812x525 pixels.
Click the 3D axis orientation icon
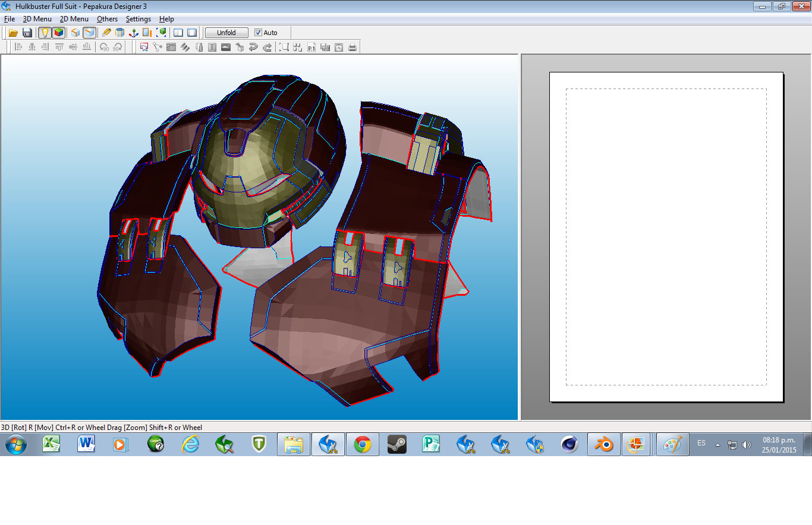[x=134, y=33]
